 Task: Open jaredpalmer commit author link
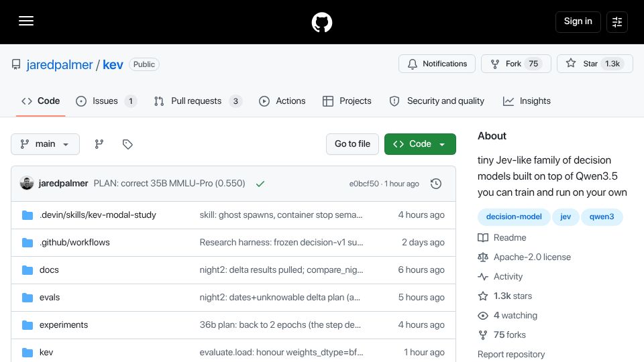[63, 184]
